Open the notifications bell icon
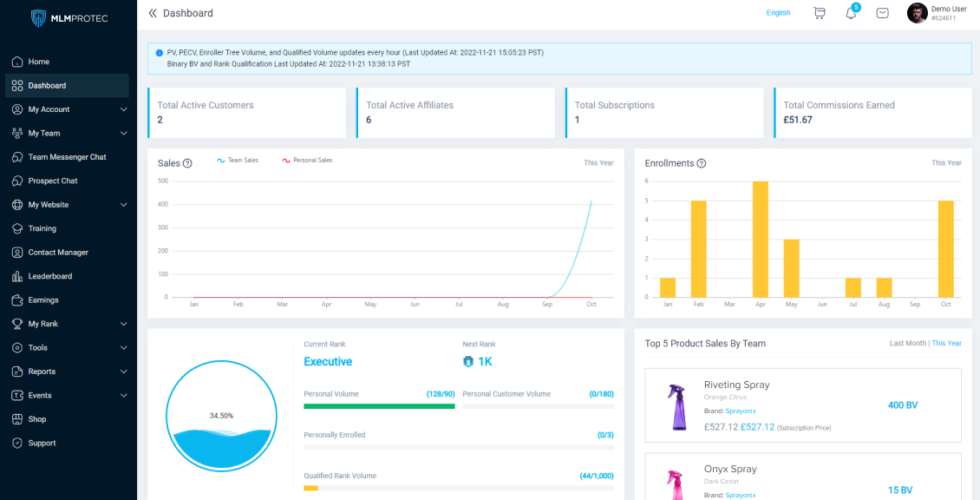This screenshot has height=500, width=980. click(851, 13)
